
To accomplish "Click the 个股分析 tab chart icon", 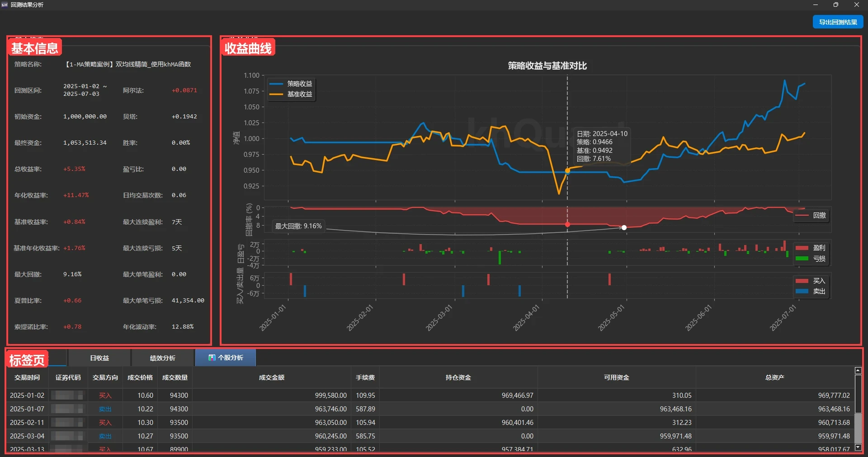I will click(x=212, y=358).
